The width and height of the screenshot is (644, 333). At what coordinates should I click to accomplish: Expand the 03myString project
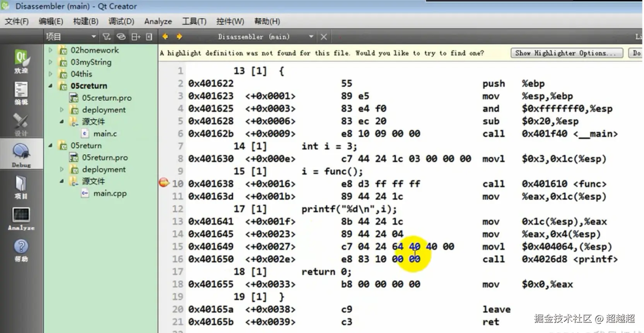[x=50, y=62]
